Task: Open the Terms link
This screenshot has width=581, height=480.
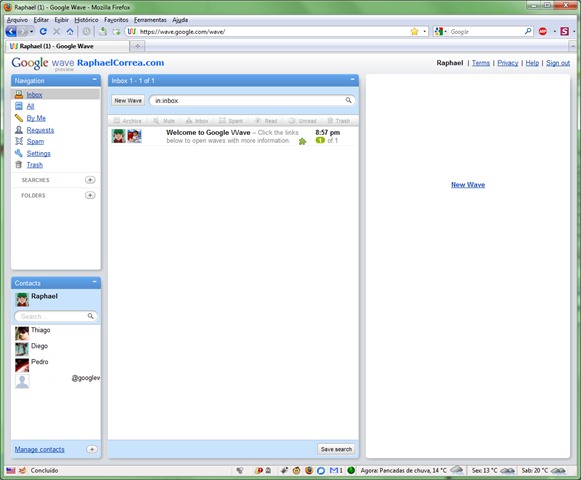Action: [x=481, y=63]
